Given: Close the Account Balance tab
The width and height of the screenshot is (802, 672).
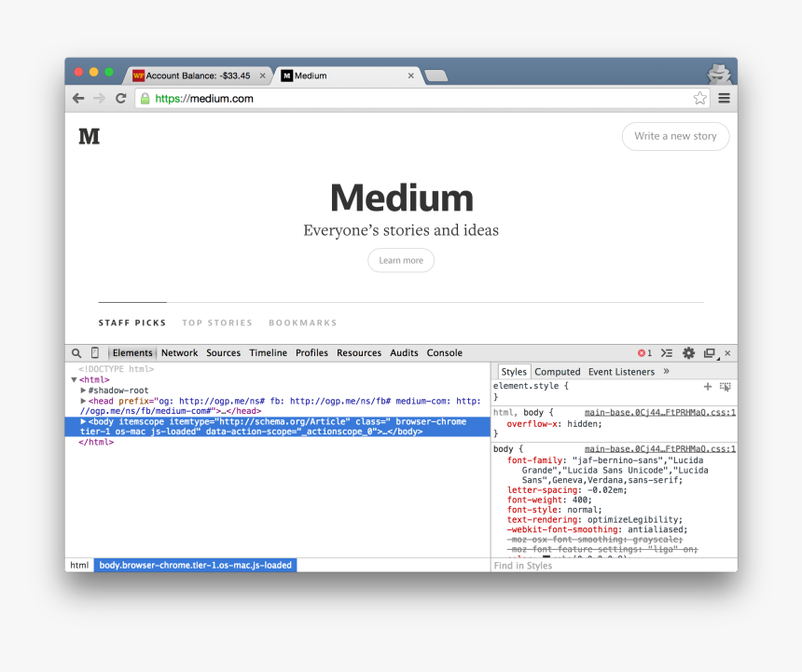Looking at the screenshot, I should tap(262, 75).
